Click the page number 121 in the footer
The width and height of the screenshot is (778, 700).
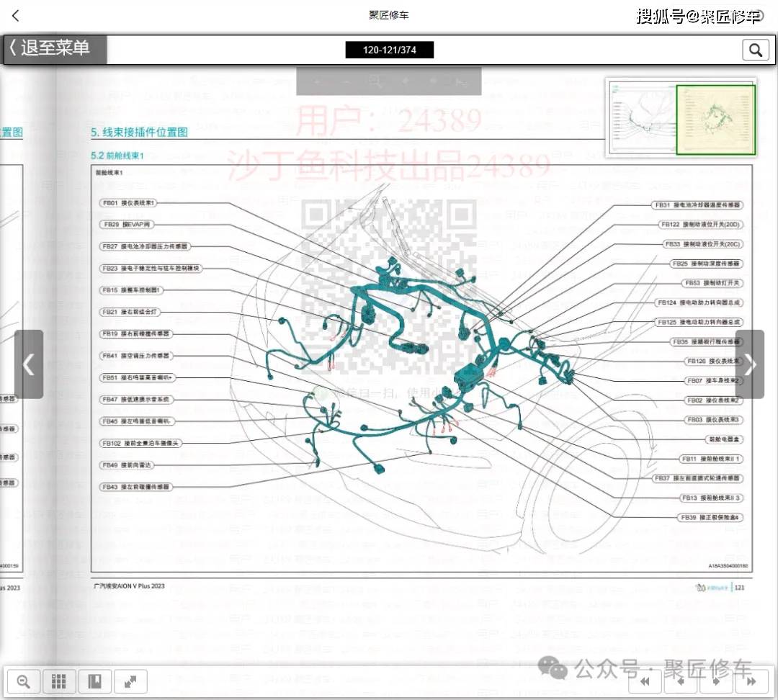tap(739, 588)
